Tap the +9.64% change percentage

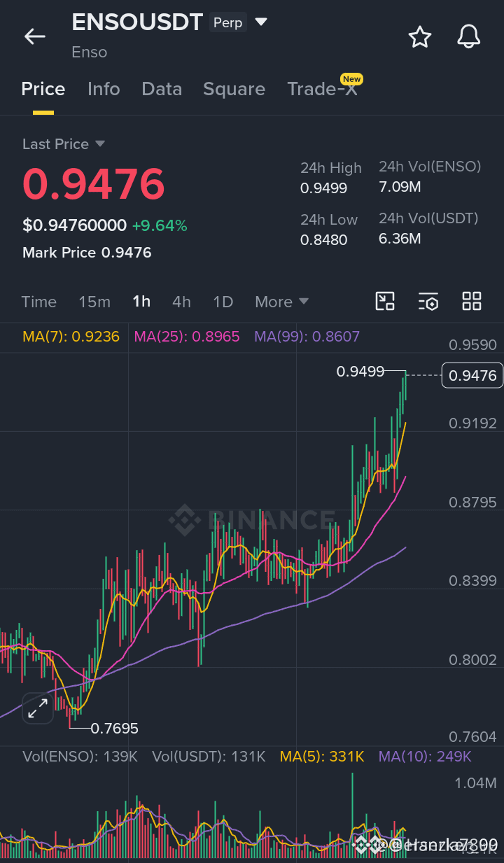(160, 225)
